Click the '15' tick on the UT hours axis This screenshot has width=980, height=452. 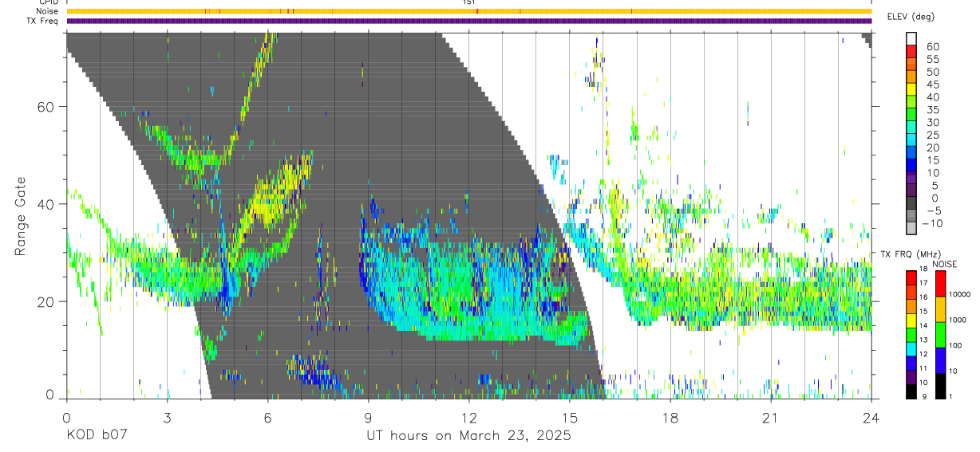(x=570, y=418)
